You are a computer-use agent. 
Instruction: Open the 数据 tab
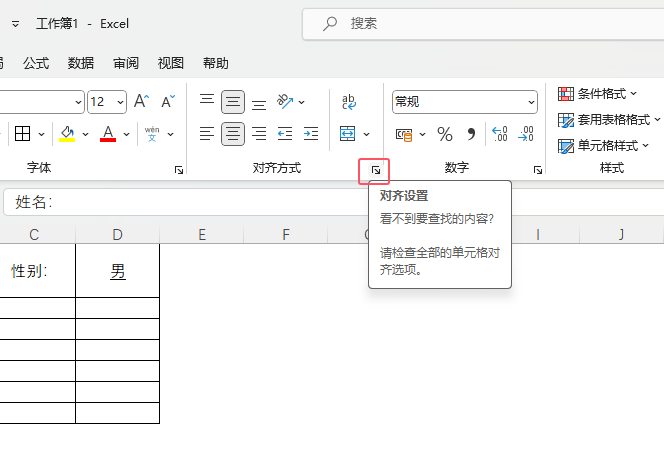pyautogui.click(x=81, y=63)
